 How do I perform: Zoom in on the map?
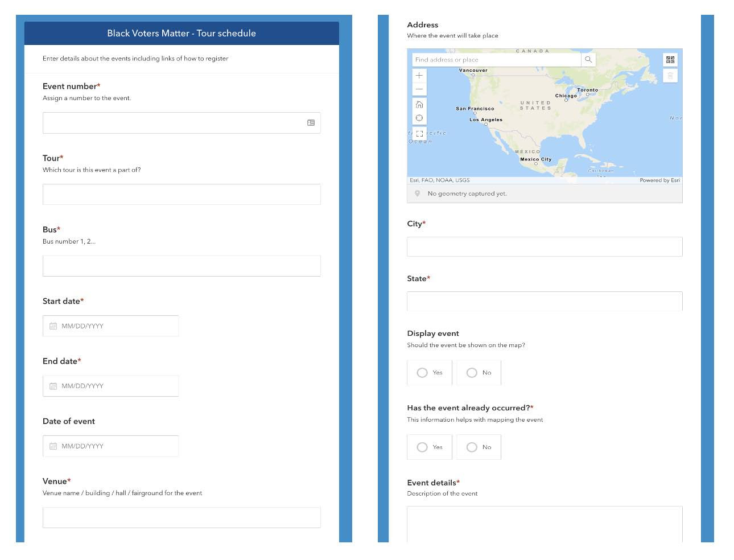click(419, 76)
